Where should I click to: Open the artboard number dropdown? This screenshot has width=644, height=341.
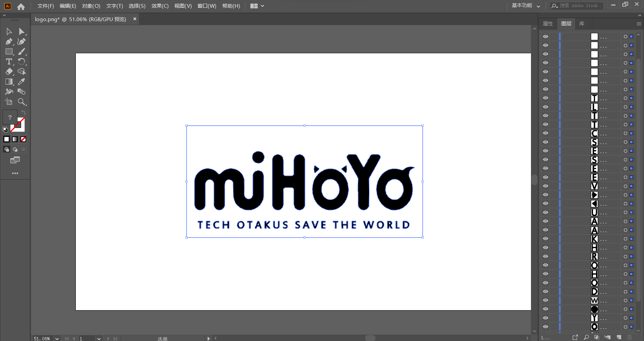pyautogui.click(x=99, y=339)
